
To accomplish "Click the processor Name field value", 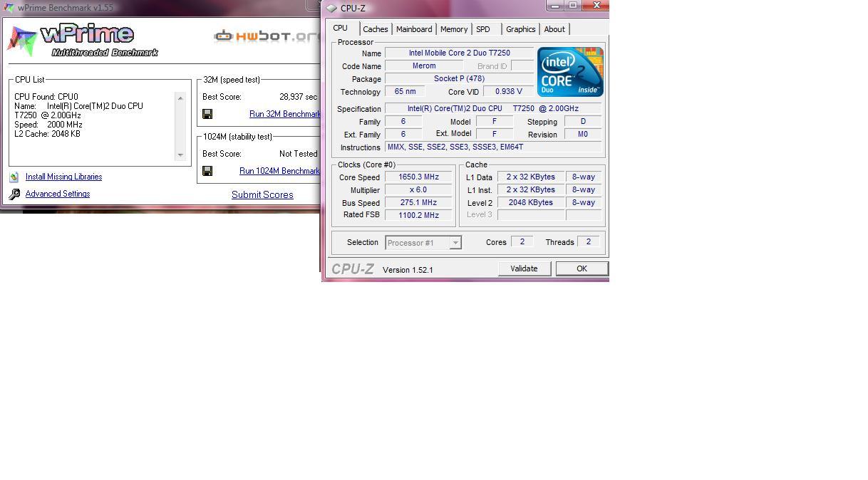I will [x=459, y=53].
